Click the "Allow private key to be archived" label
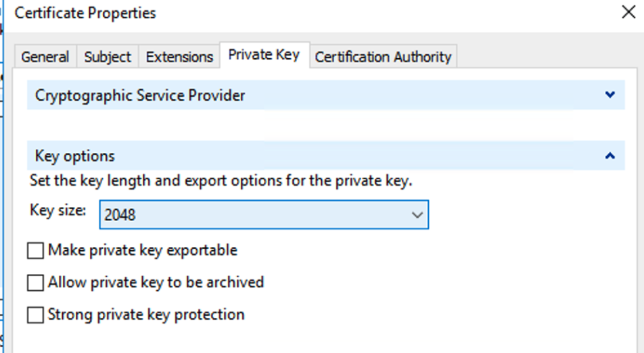The height and width of the screenshot is (353, 644). [x=156, y=282]
